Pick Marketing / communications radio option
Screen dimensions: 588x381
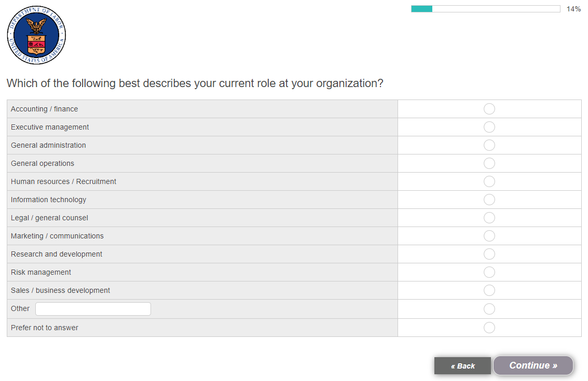pyautogui.click(x=489, y=236)
